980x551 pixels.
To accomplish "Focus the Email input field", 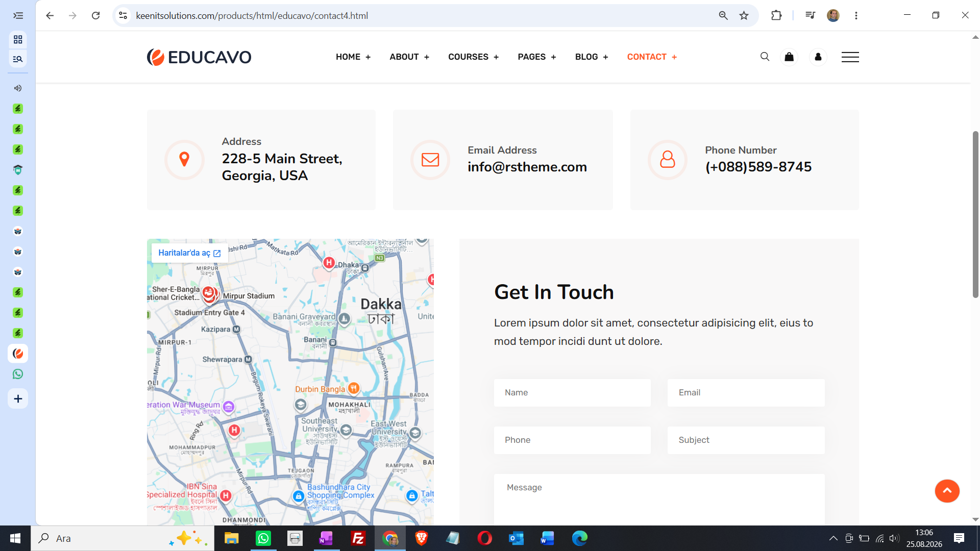I will 746,392.
